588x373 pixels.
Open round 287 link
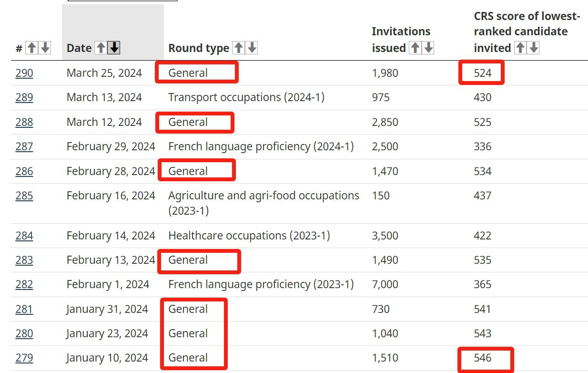click(x=24, y=146)
